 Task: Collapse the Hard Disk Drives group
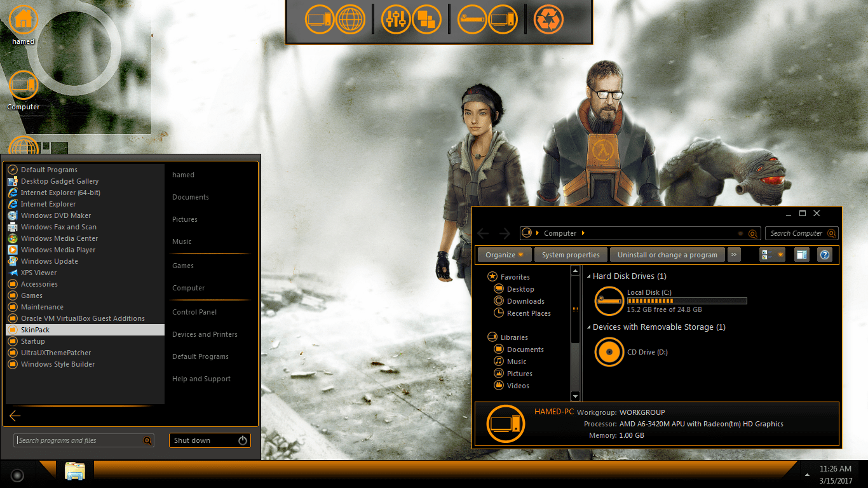coord(588,276)
